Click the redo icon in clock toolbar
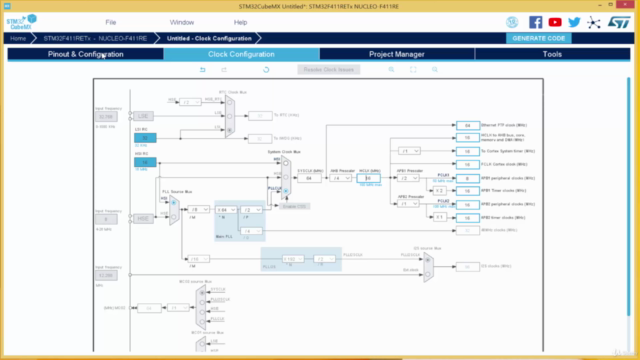640x360 pixels. (224, 69)
